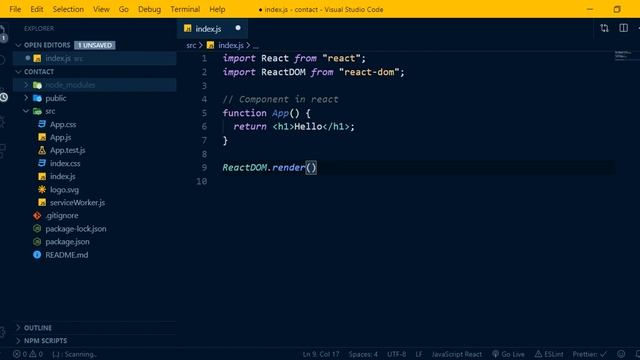The width and height of the screenshot is (640, 360).
Task: Click Spaces: 4 indentation setting
Action: (x=363, y=354)
